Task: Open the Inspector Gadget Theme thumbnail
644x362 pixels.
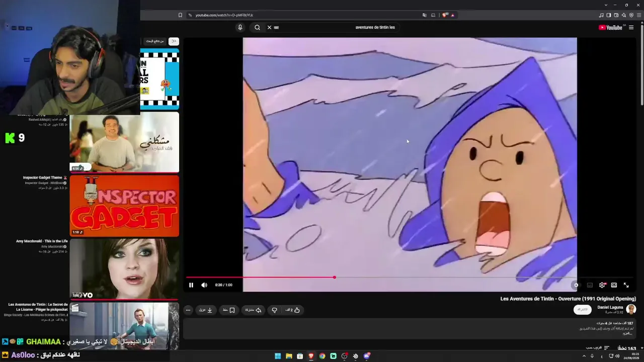Action: tap(124, 206)
